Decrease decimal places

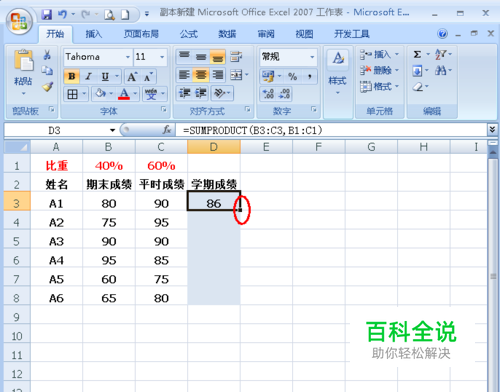pyautogui.click(x=284, y=94)
